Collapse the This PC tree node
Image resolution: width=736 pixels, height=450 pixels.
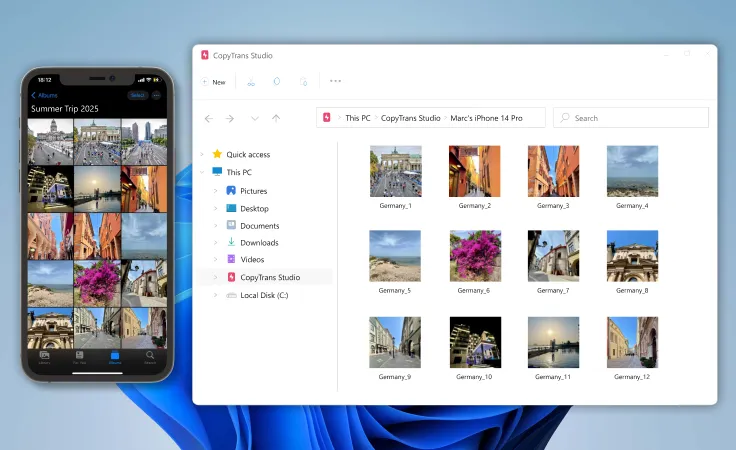click(202, 172)
